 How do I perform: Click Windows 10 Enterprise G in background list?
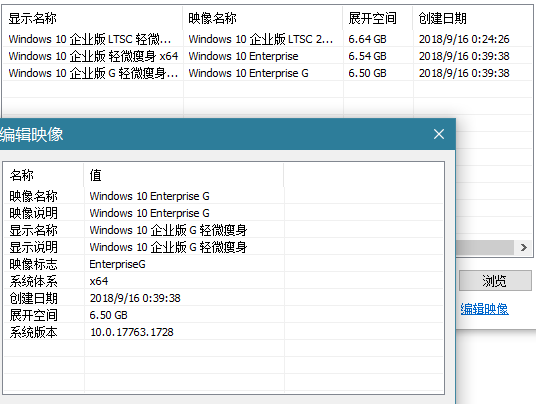(249, 73)
